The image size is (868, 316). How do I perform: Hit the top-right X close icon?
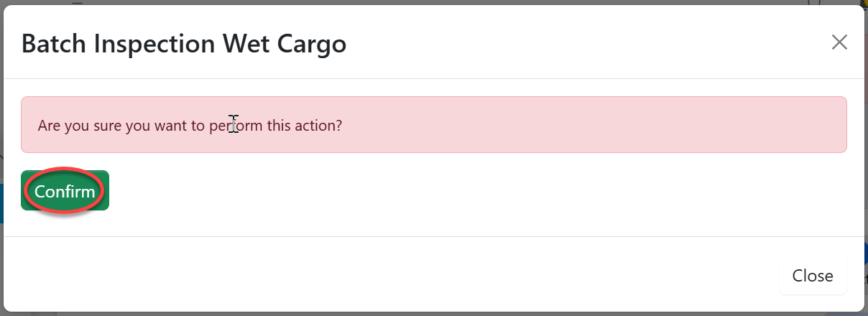click(839, 42)
